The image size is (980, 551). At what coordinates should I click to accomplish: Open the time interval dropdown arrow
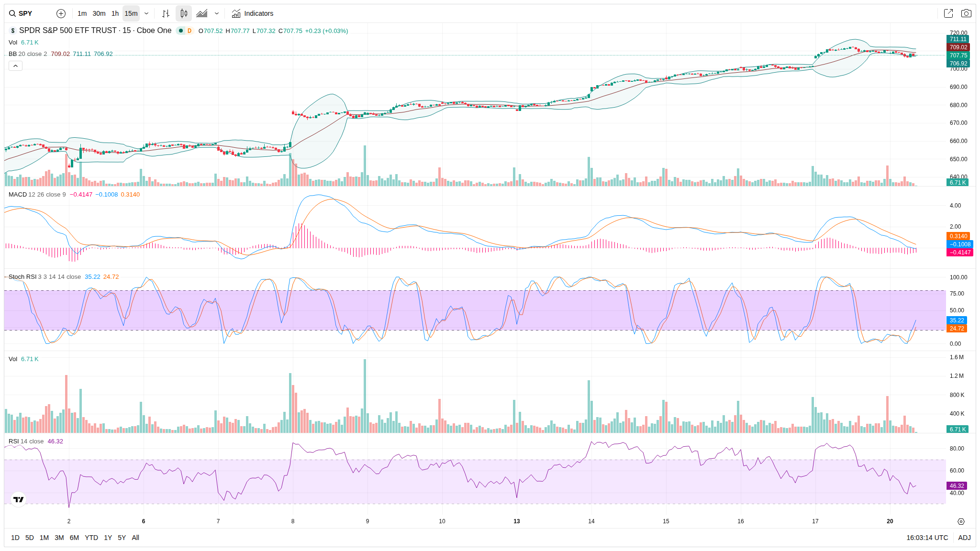146,13
